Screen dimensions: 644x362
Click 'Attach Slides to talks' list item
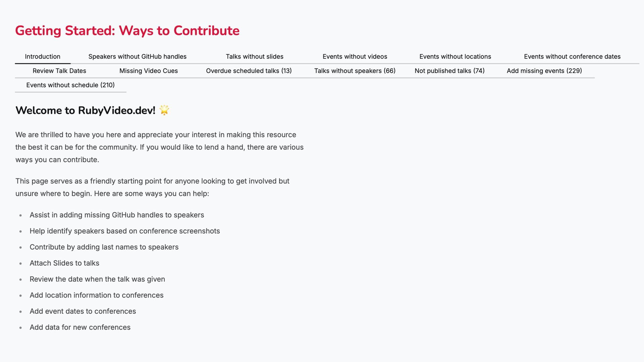pyautogui.click(x=64, y=263)
